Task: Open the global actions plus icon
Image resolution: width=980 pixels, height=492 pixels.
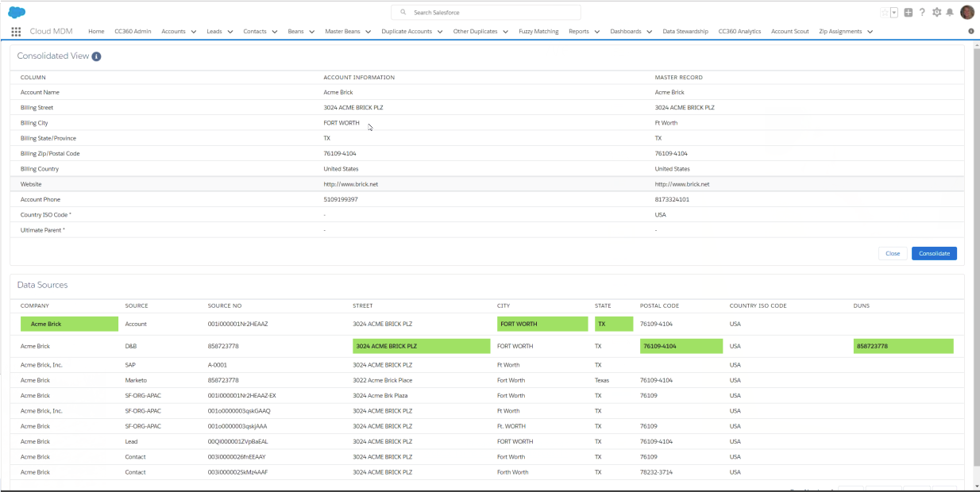Action: (x=909, y=13)
